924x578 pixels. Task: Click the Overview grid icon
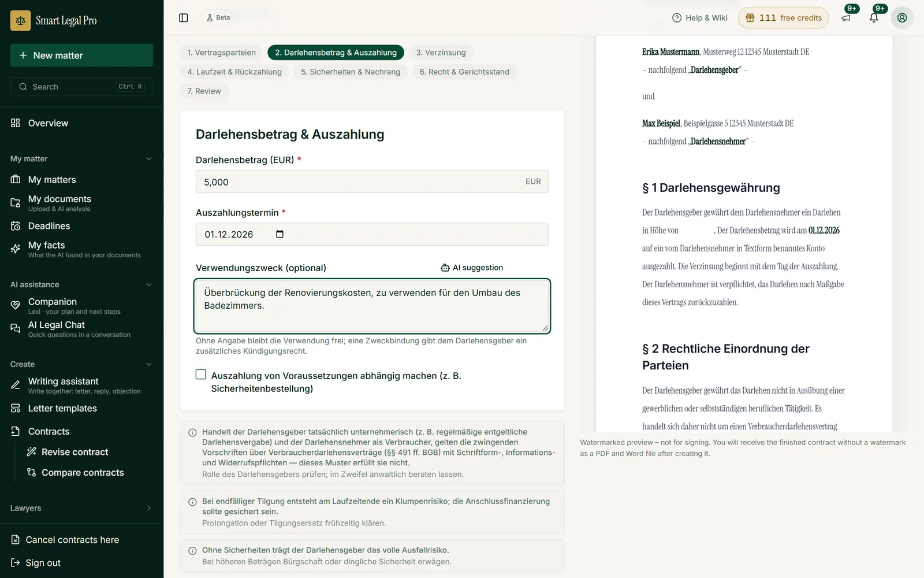(x=16, y=123)
